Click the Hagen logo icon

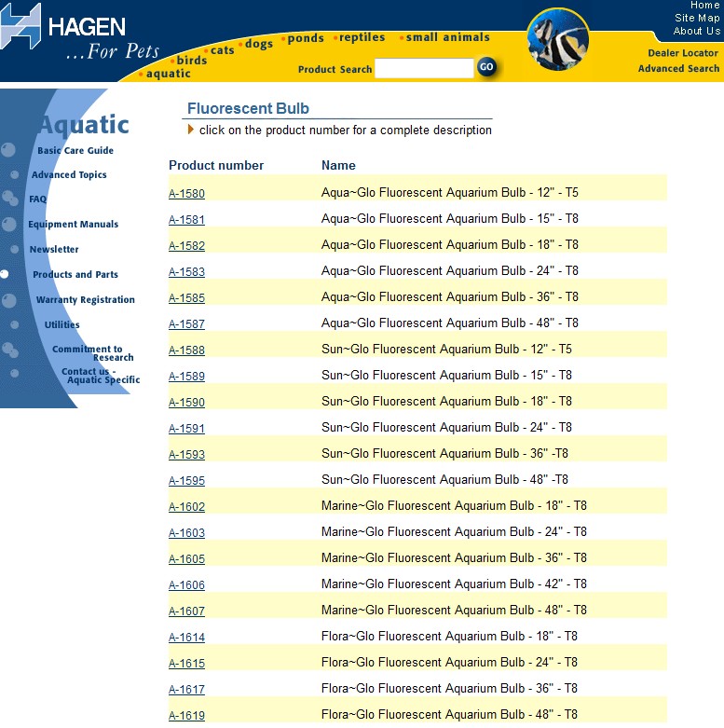coord(20,26)
